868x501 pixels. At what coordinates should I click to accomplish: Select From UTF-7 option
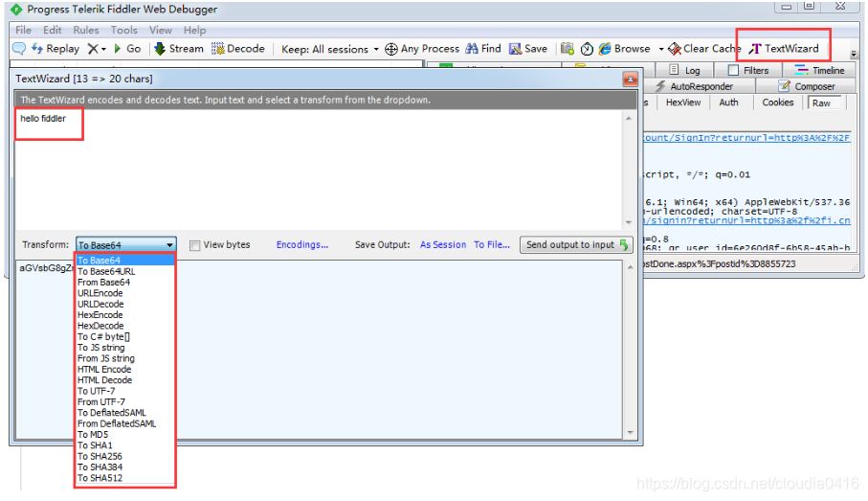125,401
